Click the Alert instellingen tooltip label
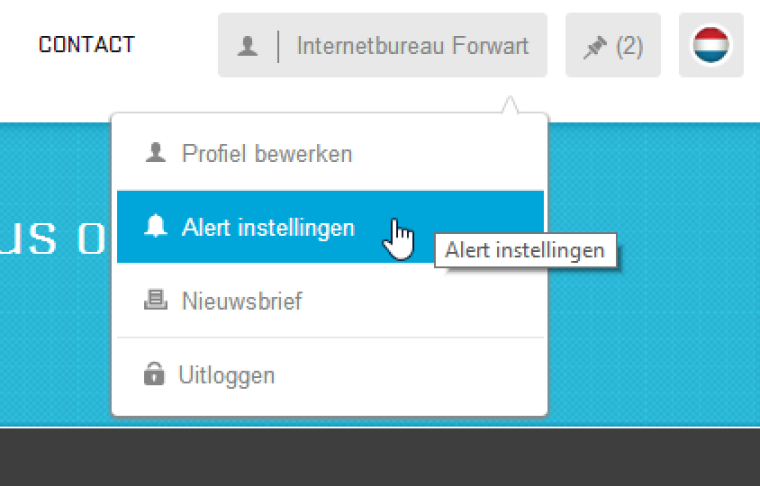Viewport: 760px width, 486px height. [x=525, y=250]
